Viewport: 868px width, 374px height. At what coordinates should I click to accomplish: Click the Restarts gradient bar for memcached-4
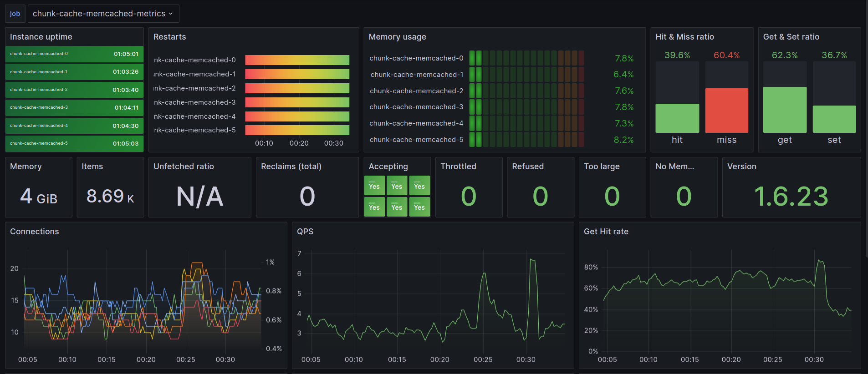pos(297,116)
